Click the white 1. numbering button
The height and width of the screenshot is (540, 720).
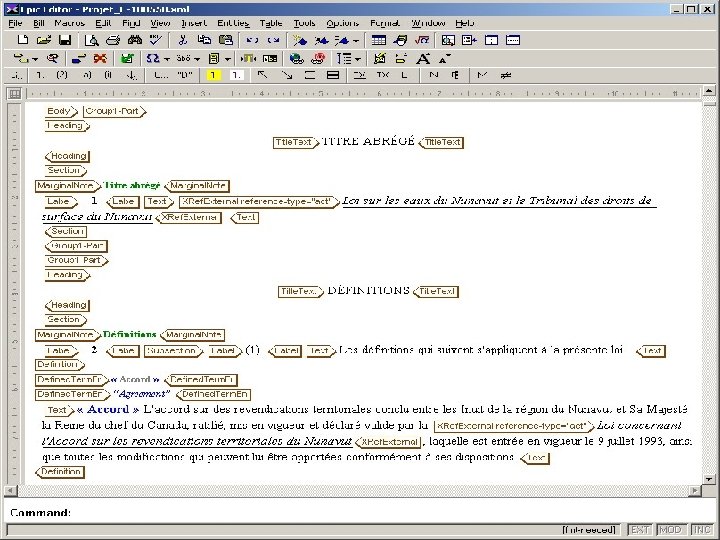pos(236,75)
